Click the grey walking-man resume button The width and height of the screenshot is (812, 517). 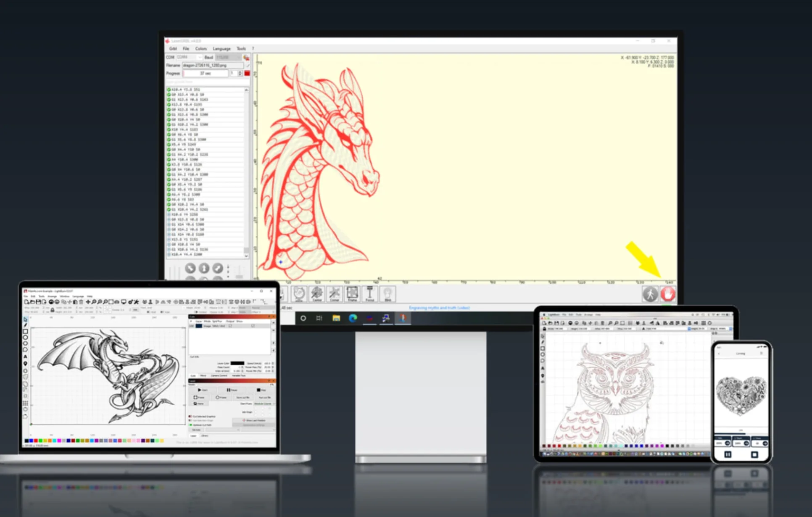pyautogui.click(x=650, y=294)
